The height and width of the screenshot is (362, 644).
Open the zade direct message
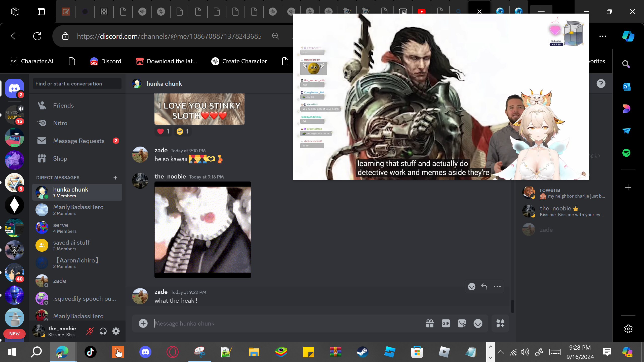point(77,281)
